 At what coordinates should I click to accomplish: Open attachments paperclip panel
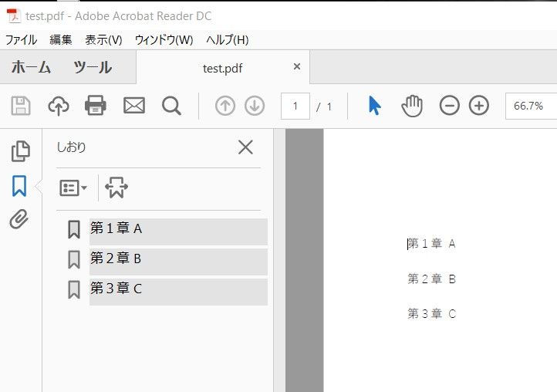coord(19,219)
